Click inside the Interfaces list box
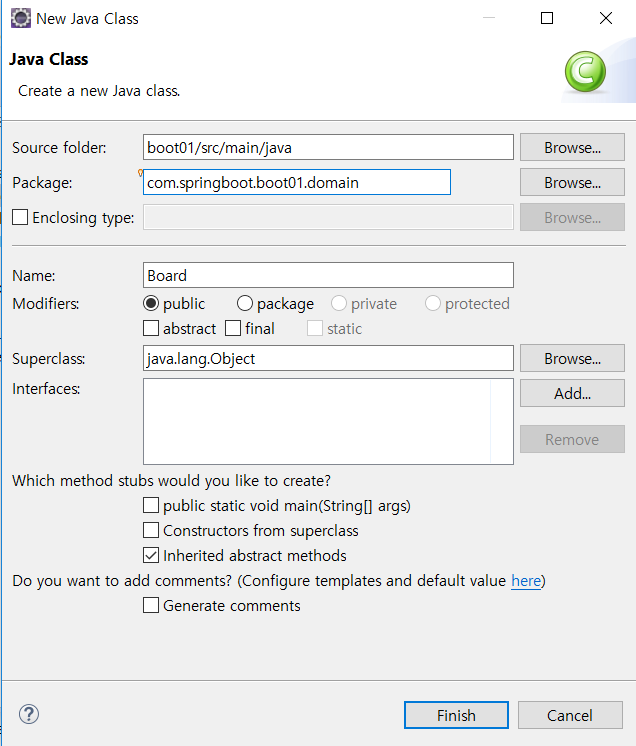 (x=328, y=422)
